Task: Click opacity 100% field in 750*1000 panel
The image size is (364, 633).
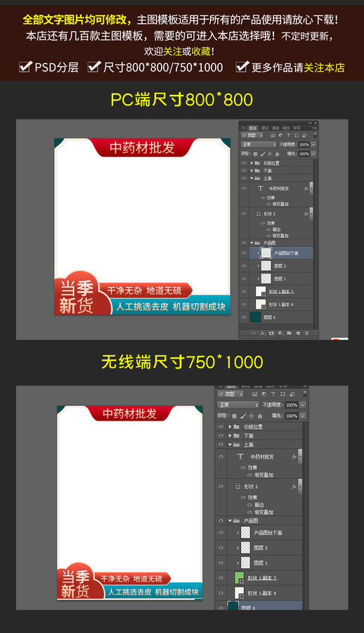Action: point(292,405)
